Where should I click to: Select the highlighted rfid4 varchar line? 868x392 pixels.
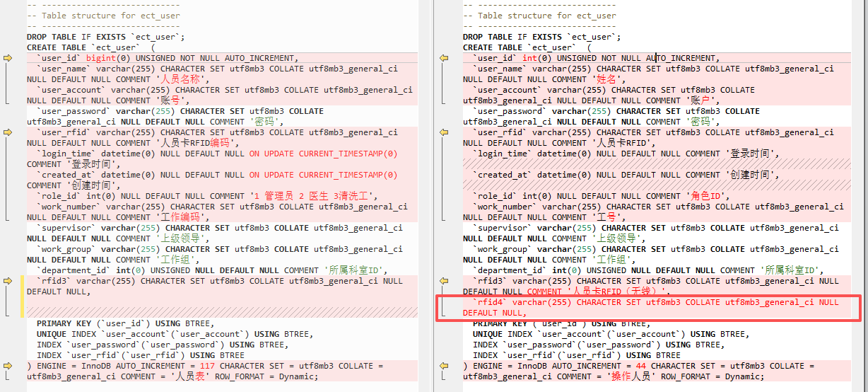(x=649, y=308)
